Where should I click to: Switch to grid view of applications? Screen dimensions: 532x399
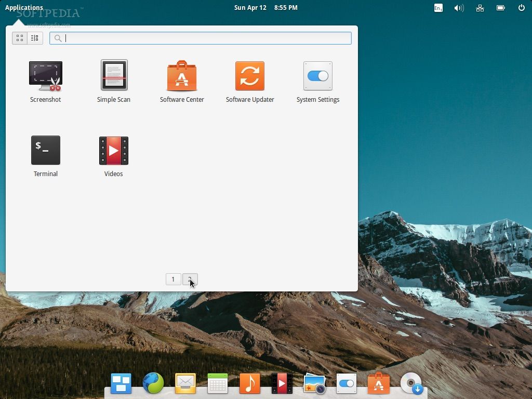20,38
